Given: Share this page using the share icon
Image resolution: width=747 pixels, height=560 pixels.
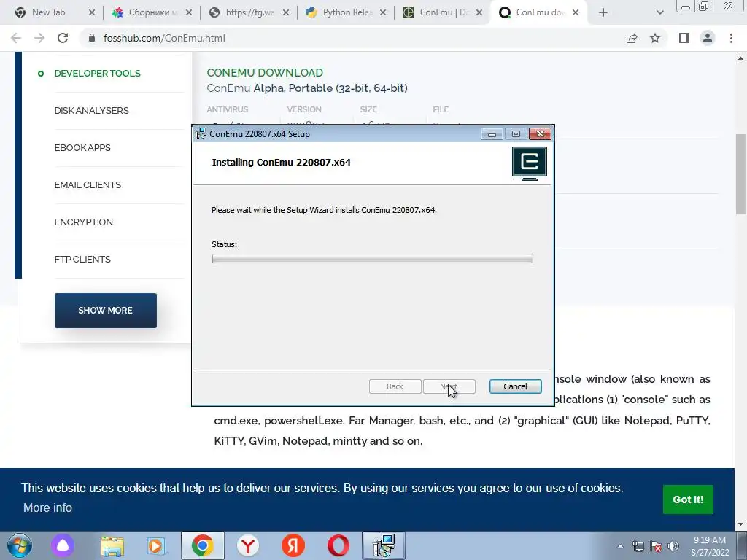Looking at the screenshot, I should click(x=632, y=38).
